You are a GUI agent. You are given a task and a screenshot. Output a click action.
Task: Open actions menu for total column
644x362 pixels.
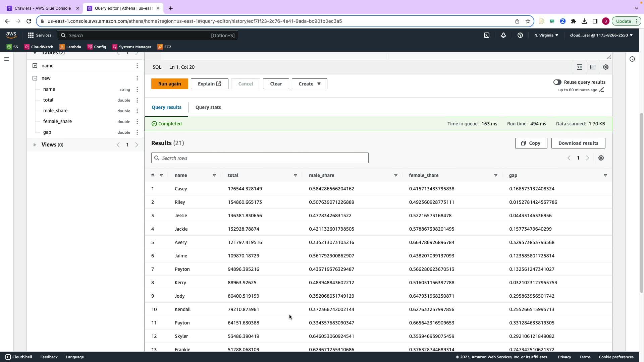tap(137, 100)
